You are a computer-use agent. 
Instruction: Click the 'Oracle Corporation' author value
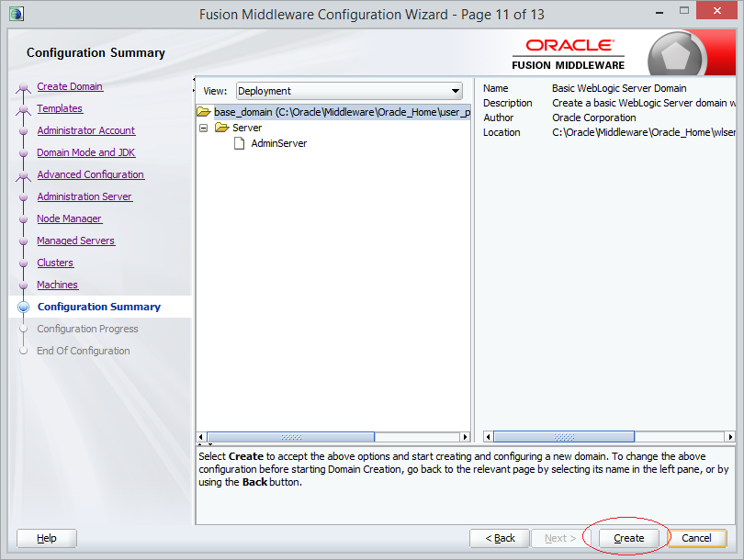pyautogui.click(x=594, y=118)
